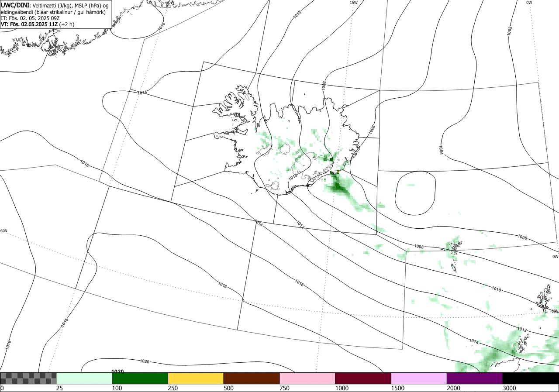The image size is (559, 392).
Task: Pick the dark maroon 1000–1500 legend swatch
Action: point(363,378)
